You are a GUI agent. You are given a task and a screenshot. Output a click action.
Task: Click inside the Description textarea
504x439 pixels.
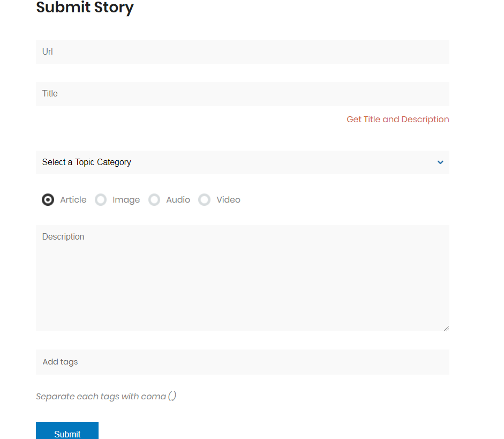tap(243, 278)
